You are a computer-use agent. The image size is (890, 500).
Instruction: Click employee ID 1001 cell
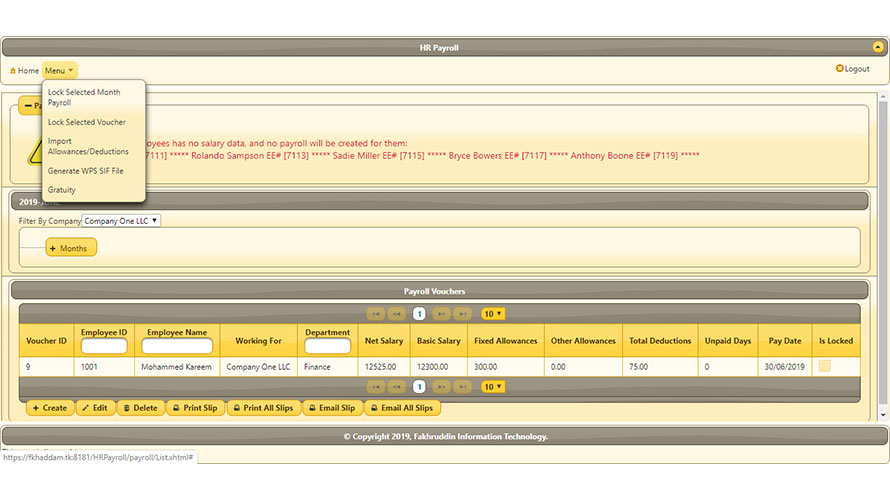click(x=104, y=367)
